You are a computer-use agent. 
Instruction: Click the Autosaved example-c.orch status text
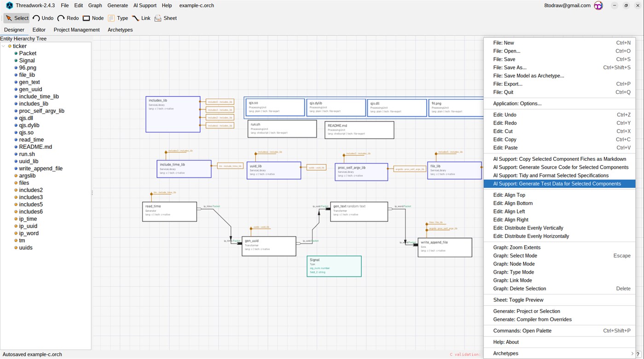[32, 354]
